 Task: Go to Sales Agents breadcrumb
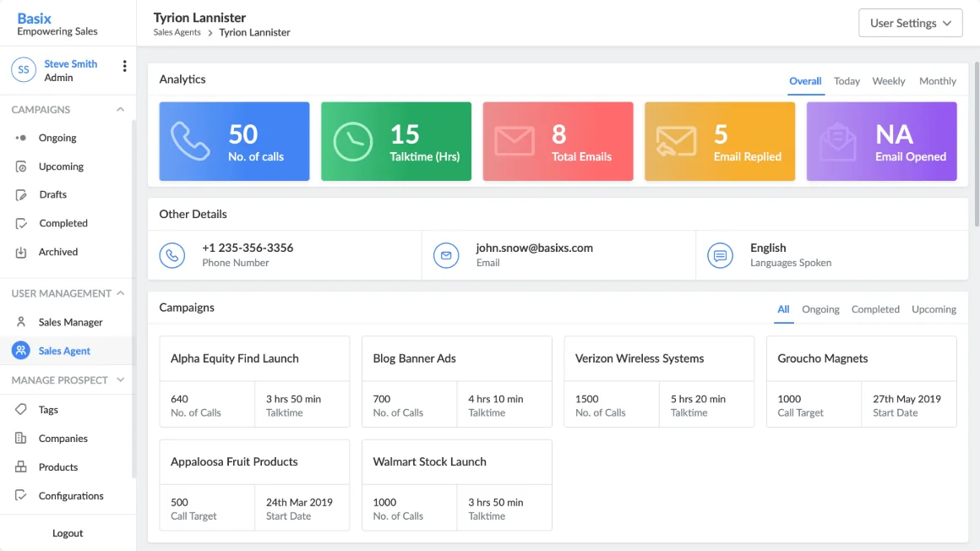pyautogui.click(x=177, y=32)
